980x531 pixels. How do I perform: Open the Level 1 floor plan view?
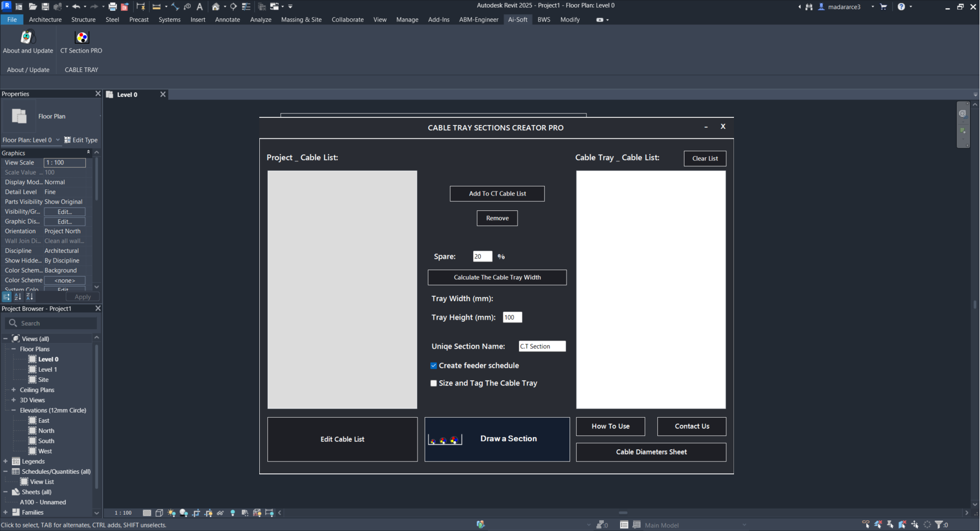47,370
